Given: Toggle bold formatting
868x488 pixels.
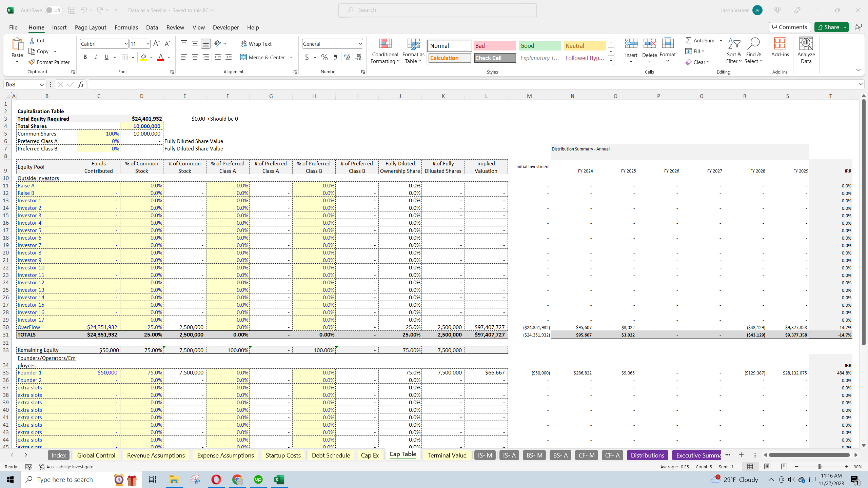Looking at the screenshot, I should 85,57.
